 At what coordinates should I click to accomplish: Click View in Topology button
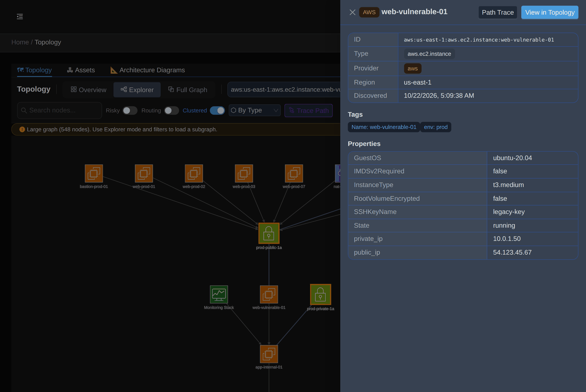click(x=550, y=12)
